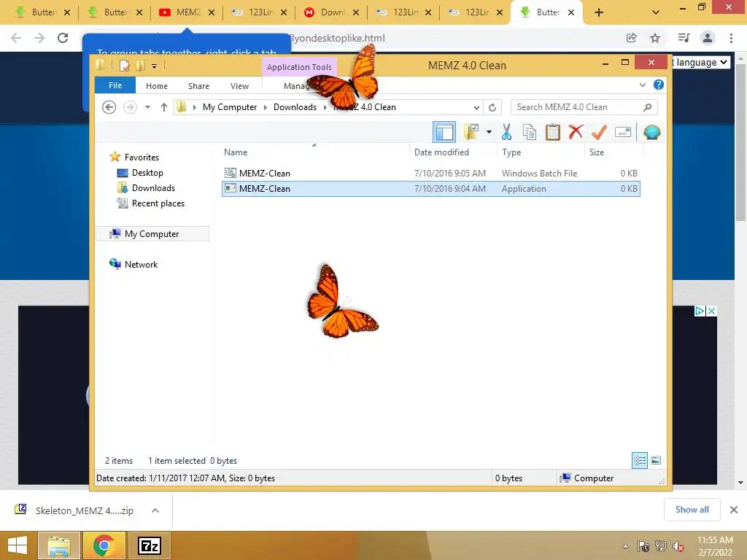Click the Rename icon in toolbar

(623, 132)
